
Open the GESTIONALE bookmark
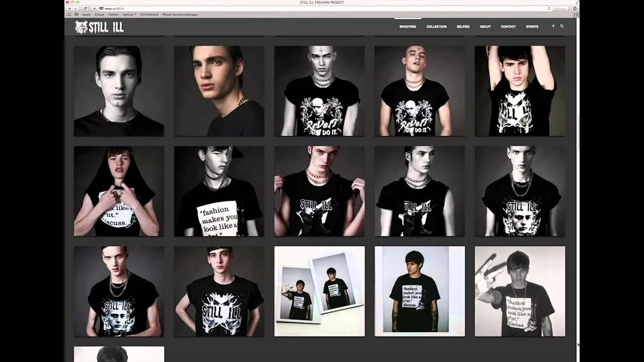click(x=149, y=15)
